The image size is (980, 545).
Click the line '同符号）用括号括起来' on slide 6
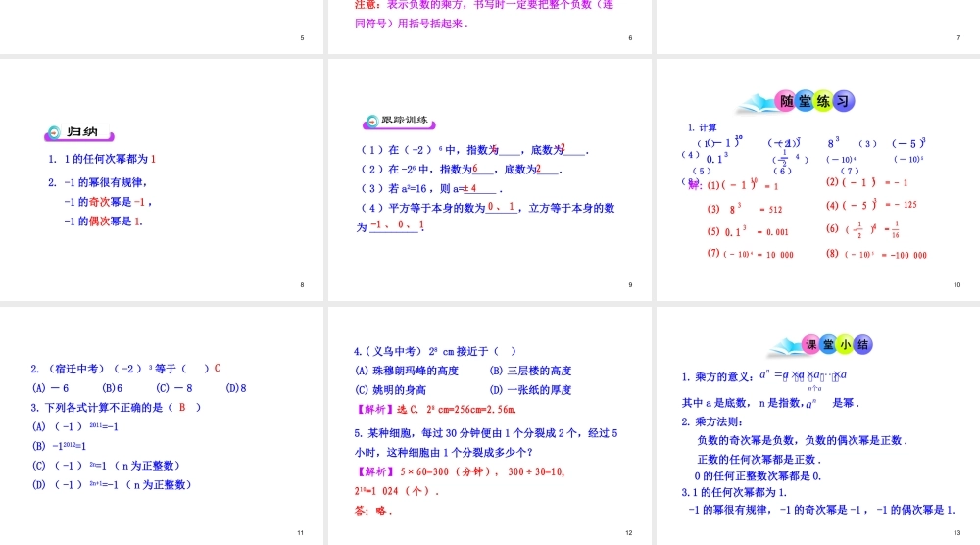pos(412,24)
